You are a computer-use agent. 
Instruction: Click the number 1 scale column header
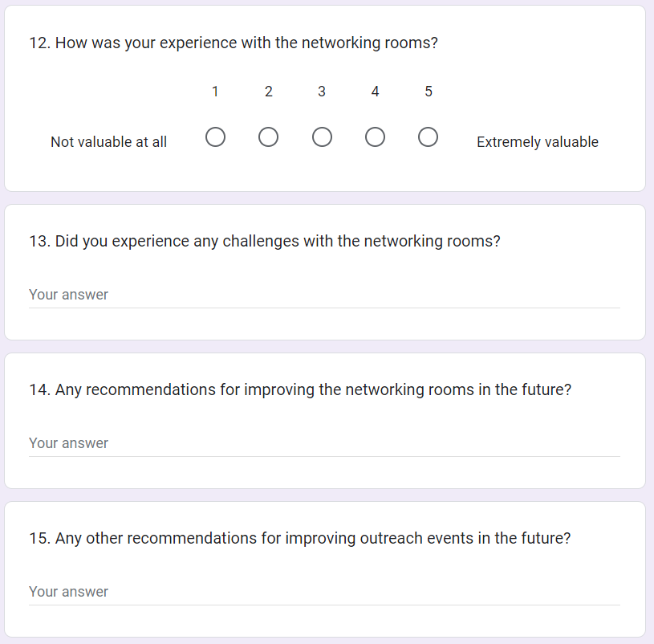coord(215,92)
